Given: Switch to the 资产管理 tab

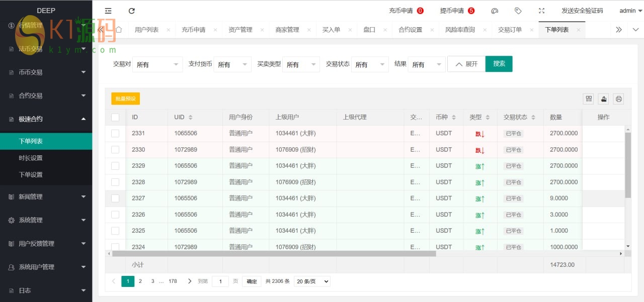Looking at the screenshot, I should [240, 30].
